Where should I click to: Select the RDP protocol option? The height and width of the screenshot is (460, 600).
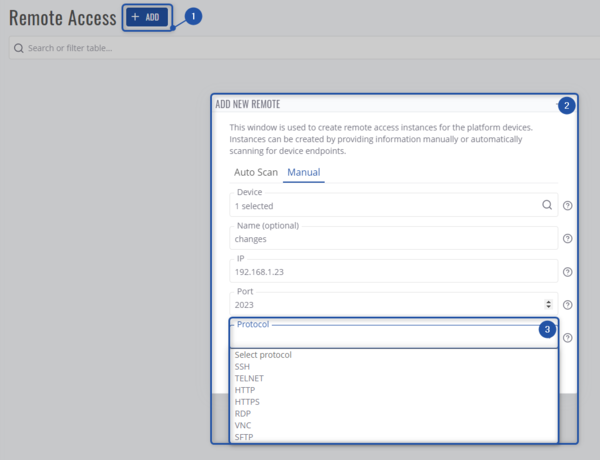point(243,414)
